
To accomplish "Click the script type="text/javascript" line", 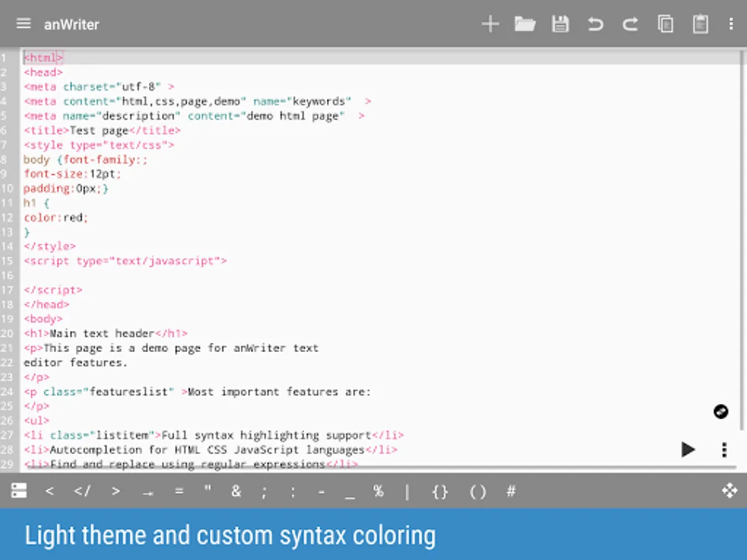I will pos(125,261).
